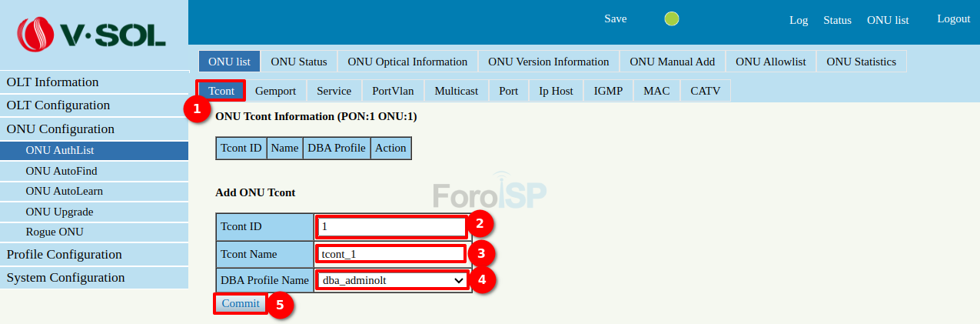
Task: Select ONU AutoFind in the sidebar
Action: coord(61,171)
